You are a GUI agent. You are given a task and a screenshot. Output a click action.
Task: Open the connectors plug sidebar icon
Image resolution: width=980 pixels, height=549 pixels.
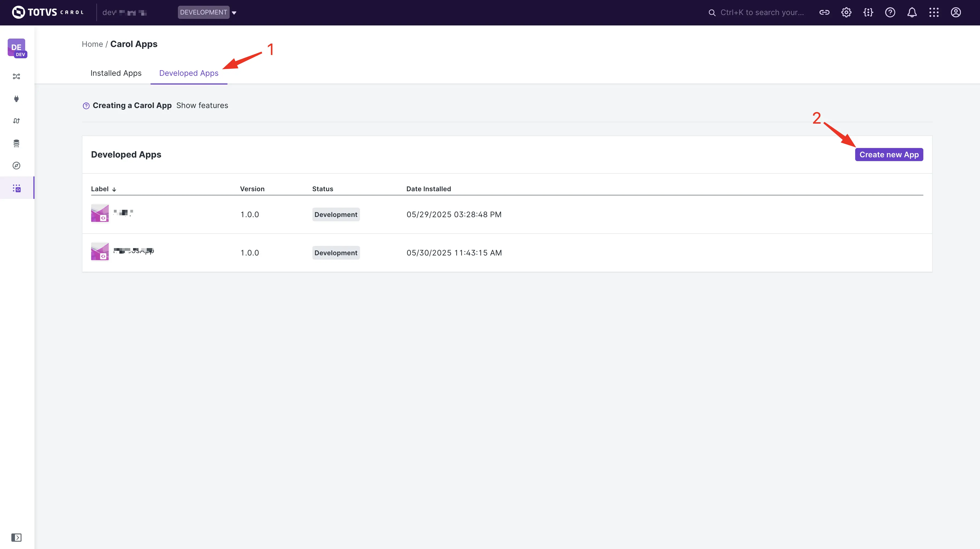coord(16,99)
